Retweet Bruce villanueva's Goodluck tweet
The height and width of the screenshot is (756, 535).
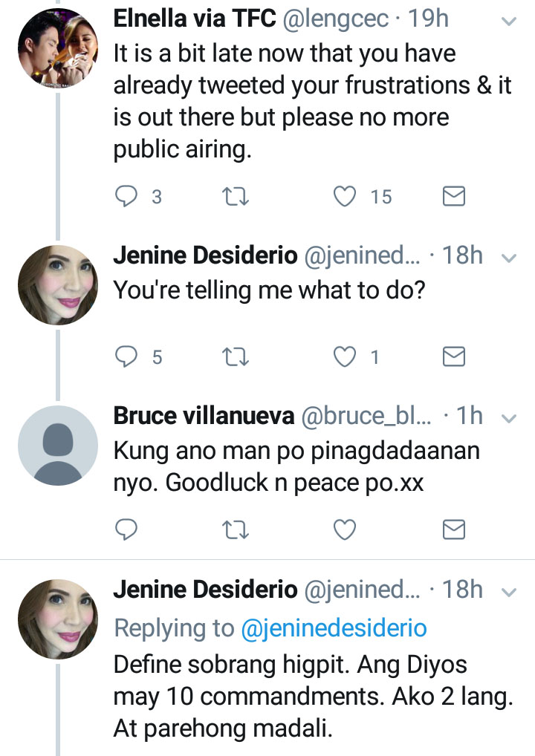pos(236,529)
